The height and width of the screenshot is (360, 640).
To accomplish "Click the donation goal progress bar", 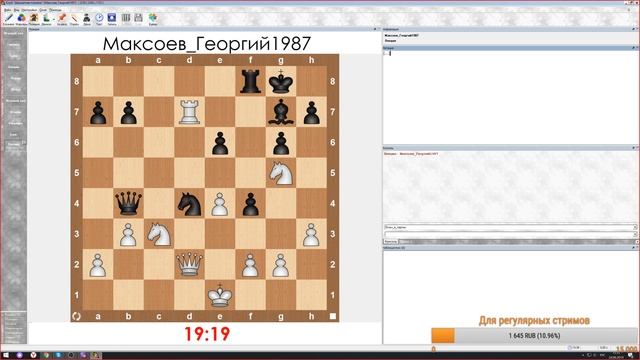I will (534, 336).
